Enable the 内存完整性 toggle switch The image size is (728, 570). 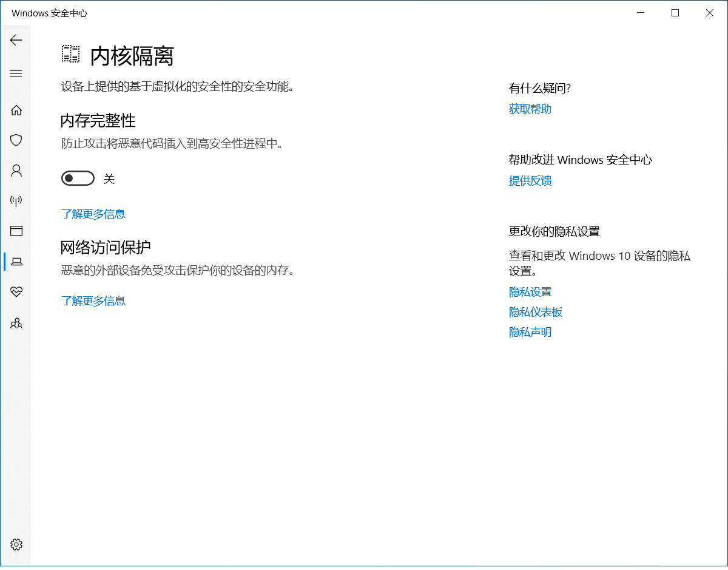(78, 178)
